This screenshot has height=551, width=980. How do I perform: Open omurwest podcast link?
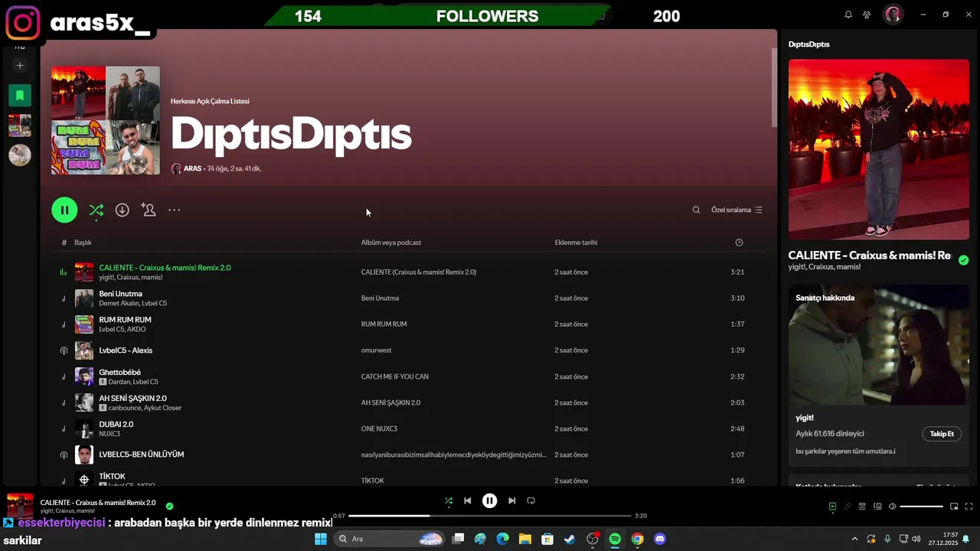376,350
